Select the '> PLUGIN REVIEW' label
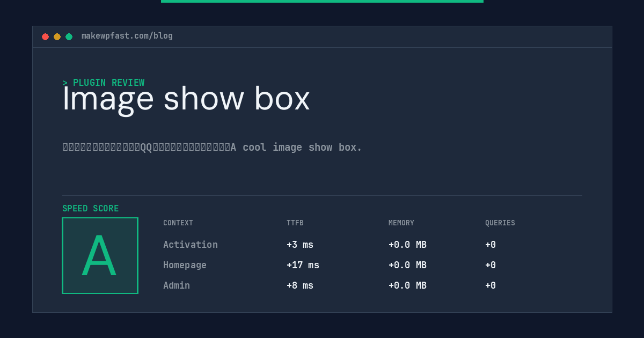 coord(104,83)
